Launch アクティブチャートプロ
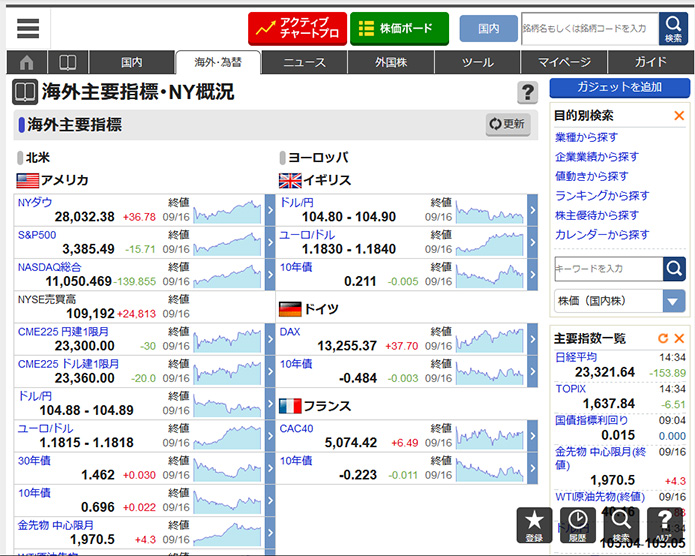Viewport: 695px width, 556px height. [x=297, y=29]
